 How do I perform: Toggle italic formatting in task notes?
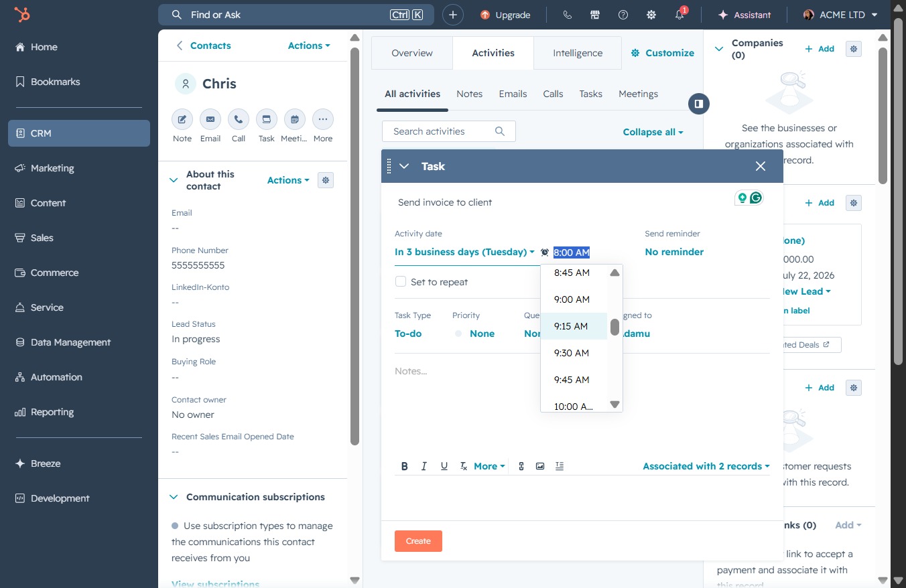[x=424, y=466]
